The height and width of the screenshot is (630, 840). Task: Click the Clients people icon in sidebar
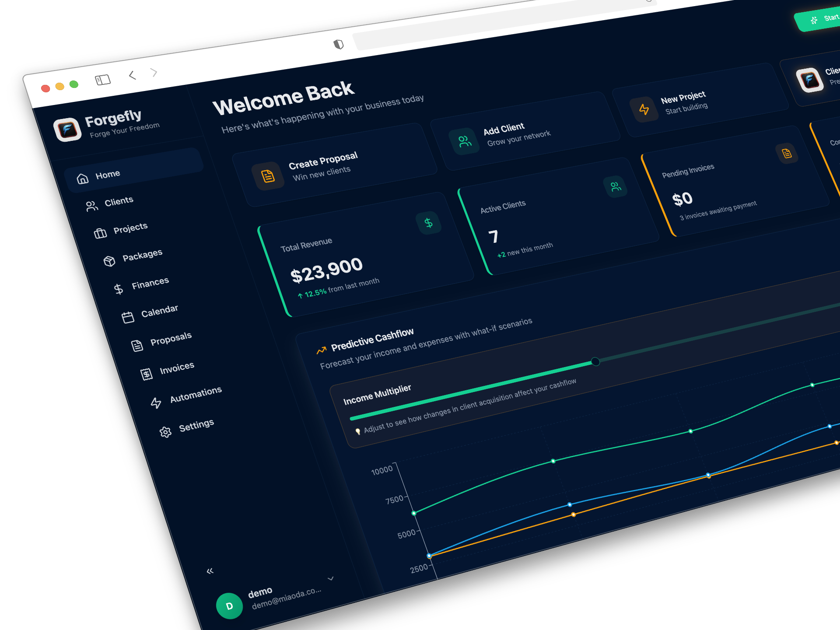[x=91, y=206]
